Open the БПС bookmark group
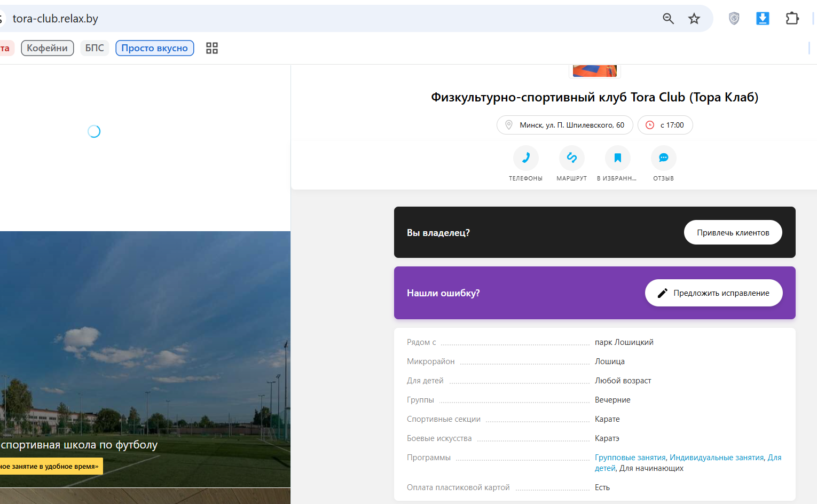This screenshot has width=817, height=504. point(95,48)
